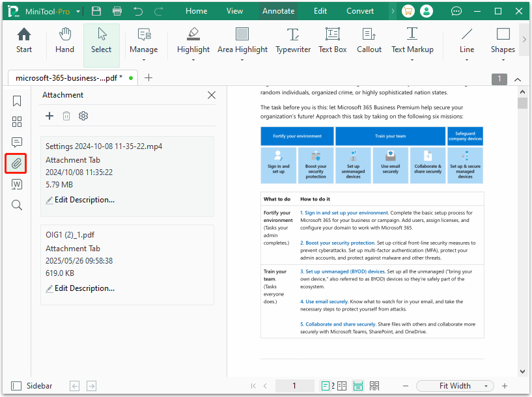Toggle continuous scrolling view mode

358,386
